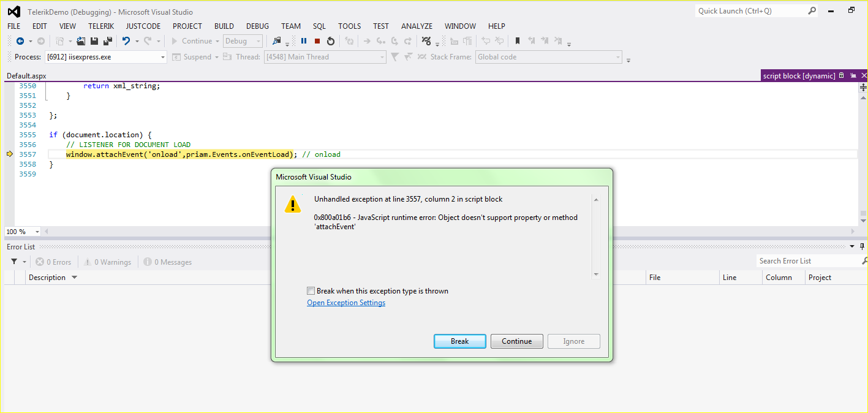Click the browser/attach target icon in toolbar
This screenshot has width=868, height=413.
pos(277,41)
